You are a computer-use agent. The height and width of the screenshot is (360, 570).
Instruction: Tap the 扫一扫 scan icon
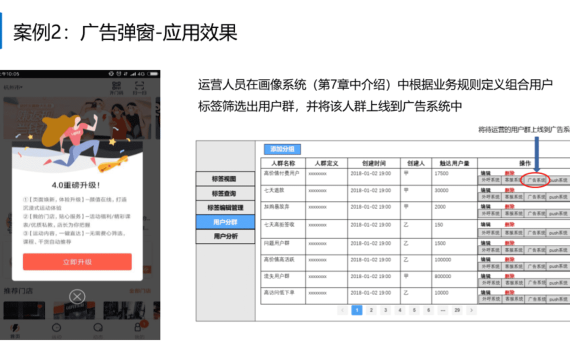tap(140, 88)
